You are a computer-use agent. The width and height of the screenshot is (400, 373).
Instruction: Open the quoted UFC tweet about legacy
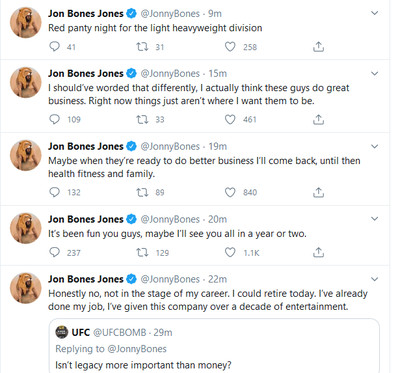[214, 346]
